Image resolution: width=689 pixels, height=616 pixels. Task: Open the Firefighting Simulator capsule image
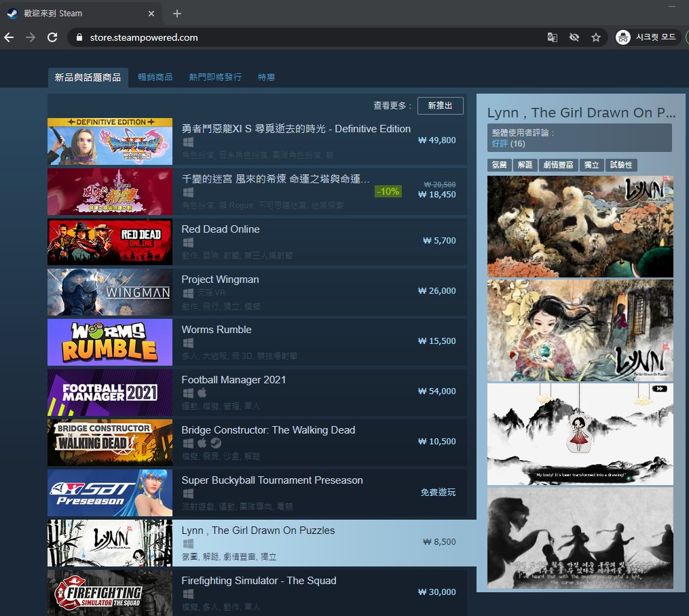click(x=110, y=593)
